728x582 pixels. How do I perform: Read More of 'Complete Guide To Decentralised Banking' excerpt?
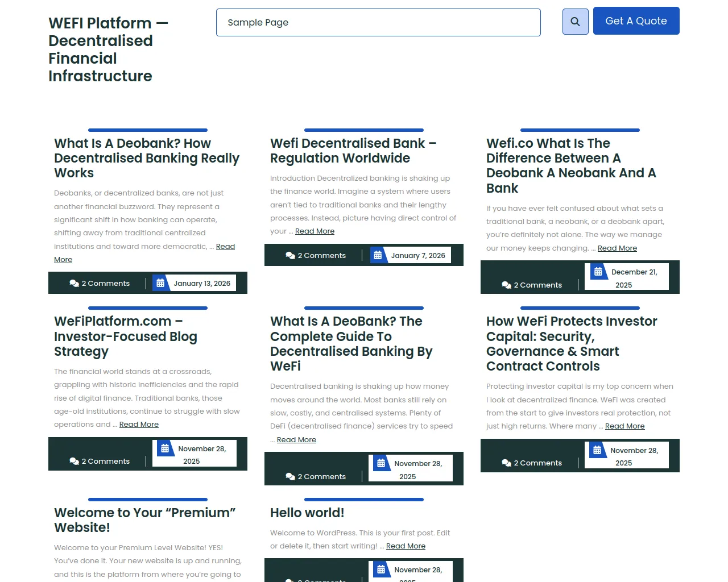click(296, 440)
